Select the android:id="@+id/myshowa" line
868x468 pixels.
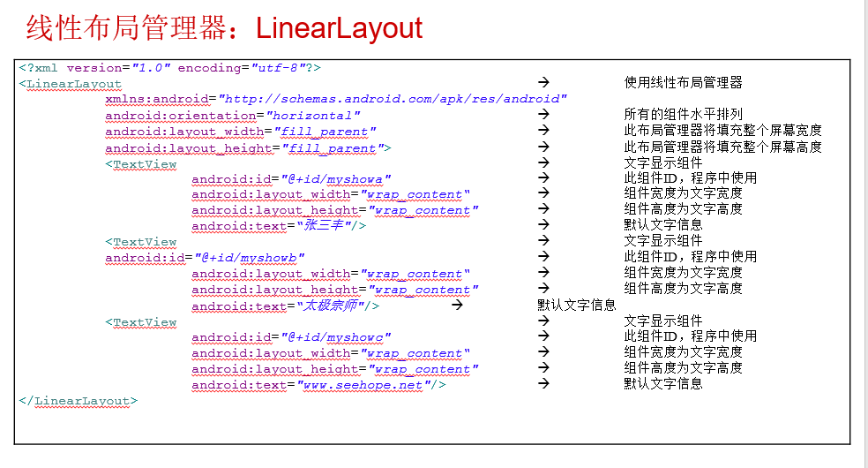(291, 179)
